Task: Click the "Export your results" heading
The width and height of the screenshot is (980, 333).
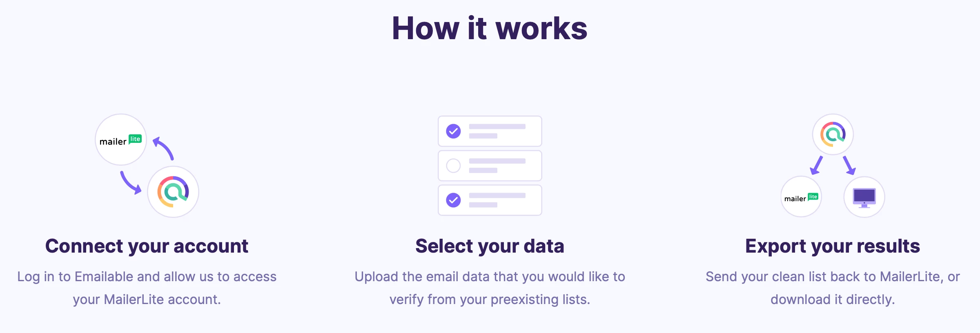Action: click(833, 246)
